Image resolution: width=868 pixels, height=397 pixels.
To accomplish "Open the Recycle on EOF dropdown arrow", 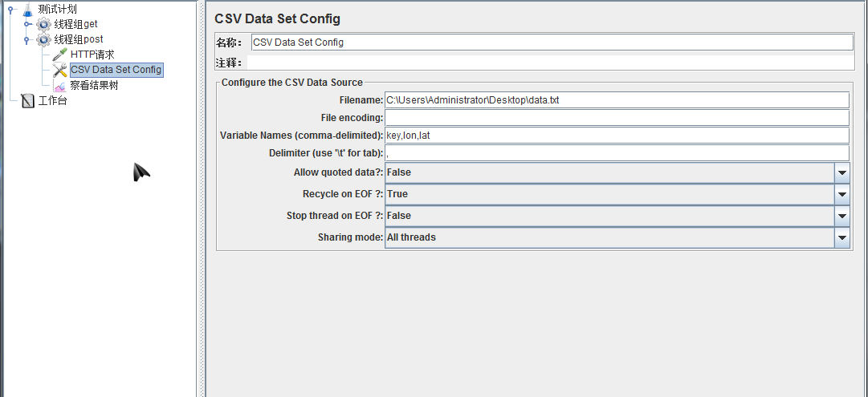I will pyautogui.click(x=842, y=194).
